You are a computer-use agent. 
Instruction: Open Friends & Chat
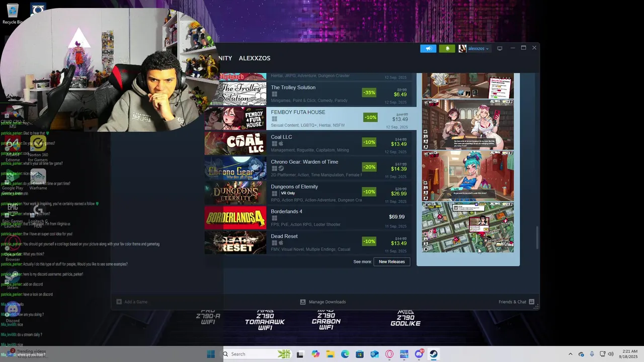tap(512, 302)
